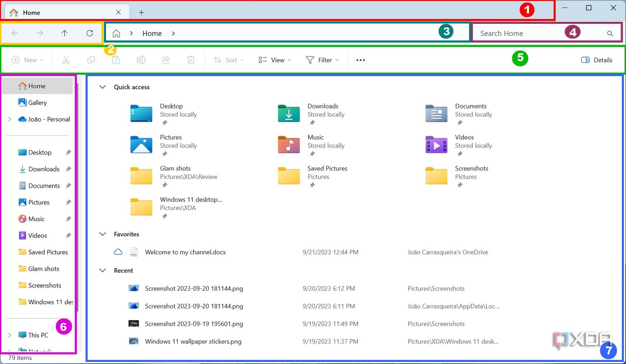This screenshot has width=626, height=364.
Task: Open the Downloads folder from the sidebar
Action: coord(43,169)
